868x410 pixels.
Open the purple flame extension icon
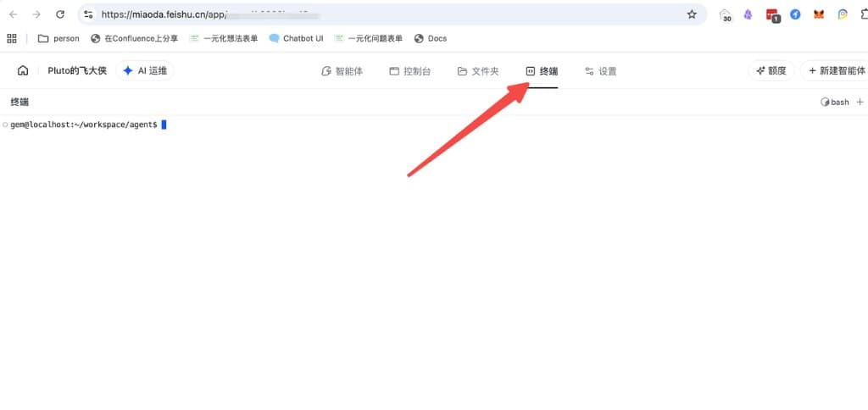click(748, 14)
